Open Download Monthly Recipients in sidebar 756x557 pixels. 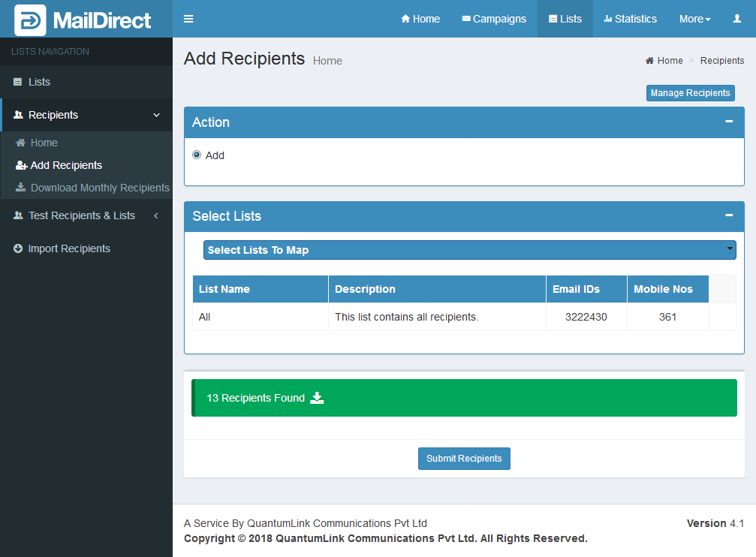(x=99, y=188)
